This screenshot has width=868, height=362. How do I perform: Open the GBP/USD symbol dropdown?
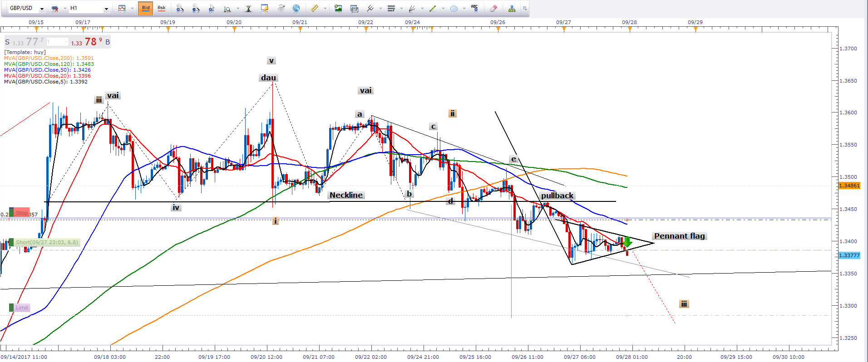pos(42,9)
